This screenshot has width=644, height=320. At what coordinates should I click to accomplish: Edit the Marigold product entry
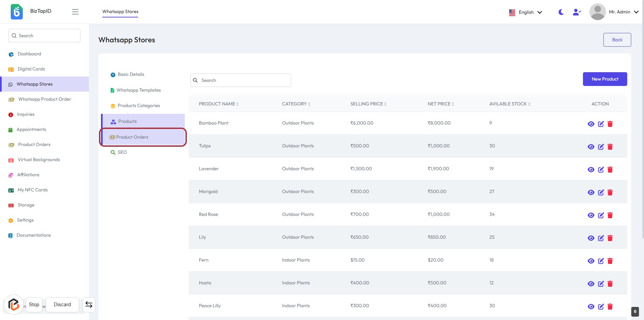pos(601,192)
